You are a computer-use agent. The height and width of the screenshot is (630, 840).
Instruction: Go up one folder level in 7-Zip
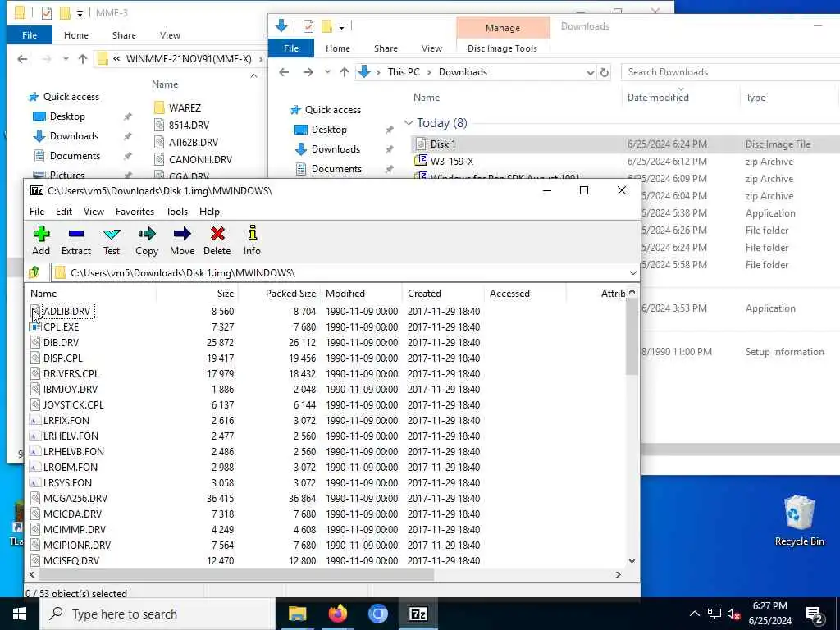coord(34,272)
